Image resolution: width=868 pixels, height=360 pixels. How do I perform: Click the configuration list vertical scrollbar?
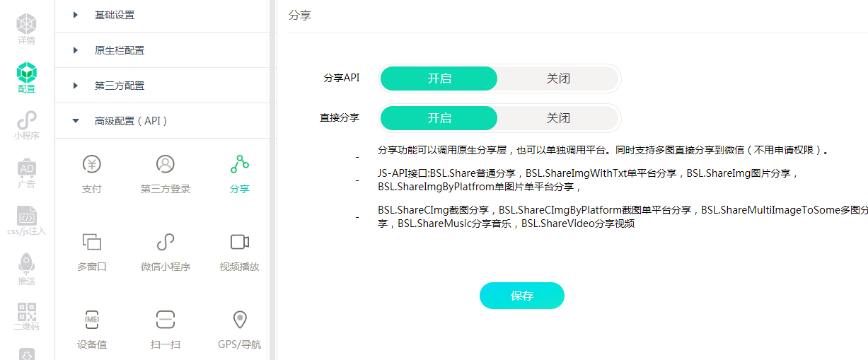272,180
